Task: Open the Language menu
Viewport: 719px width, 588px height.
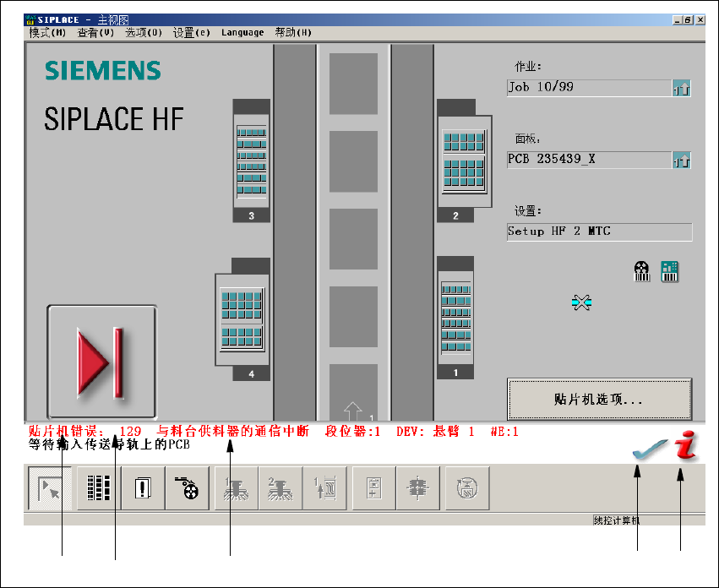Action: [x=242, y=33]
